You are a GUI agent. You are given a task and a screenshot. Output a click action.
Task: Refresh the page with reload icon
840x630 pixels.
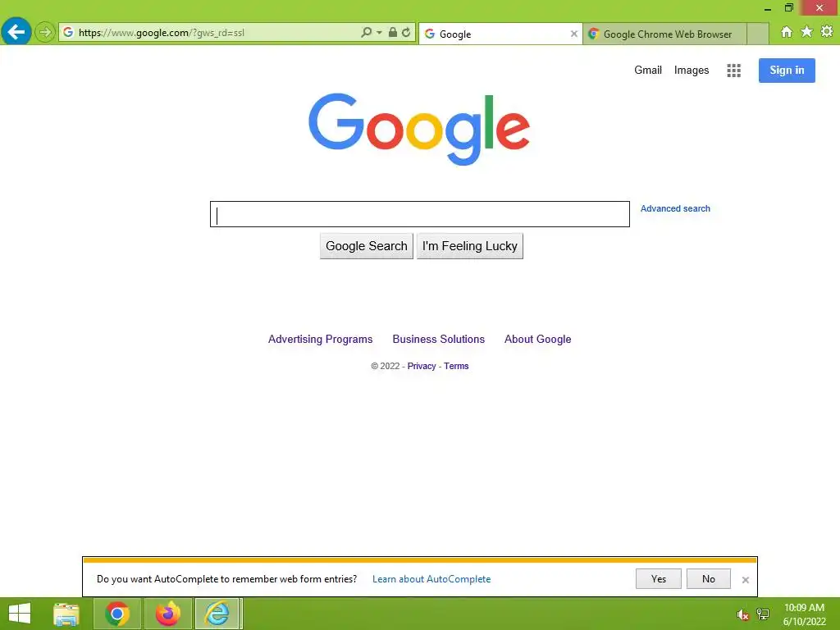pos(407,32)
